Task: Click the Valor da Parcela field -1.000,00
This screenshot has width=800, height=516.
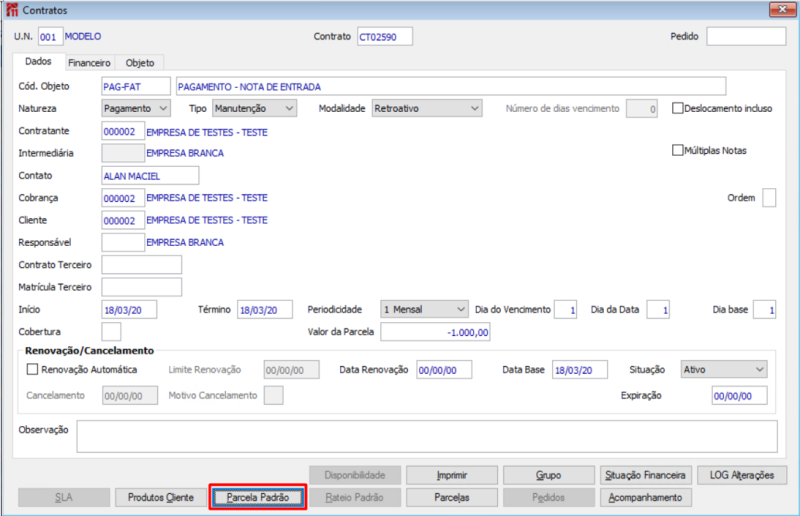Action: 435,332
